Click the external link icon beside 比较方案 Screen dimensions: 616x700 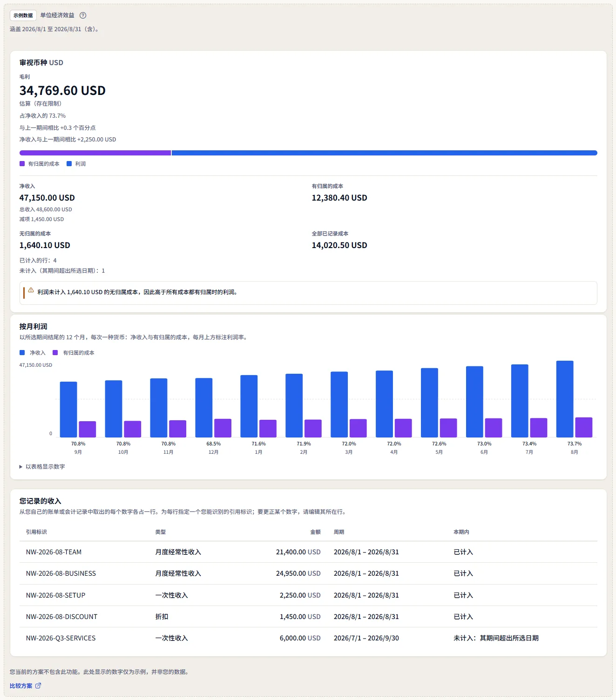click(38, 686)
